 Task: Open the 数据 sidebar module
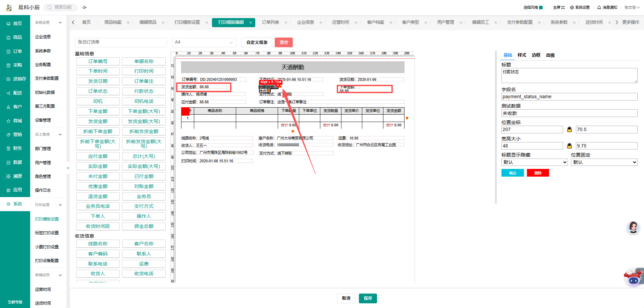15,162
